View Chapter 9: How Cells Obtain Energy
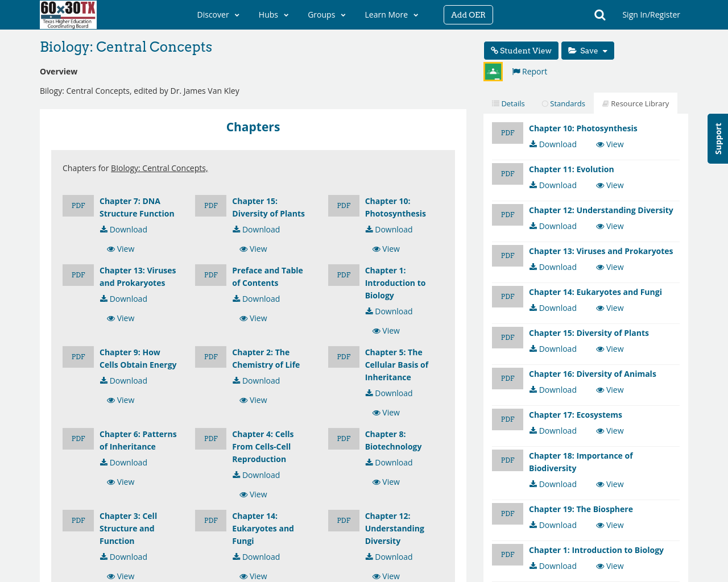The image size is (728, 582). click(121, 400)
